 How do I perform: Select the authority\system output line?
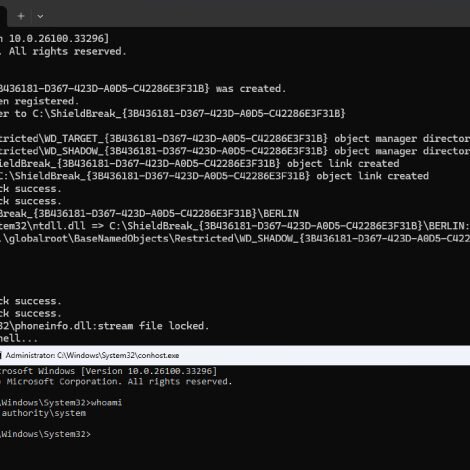(43, 413)
